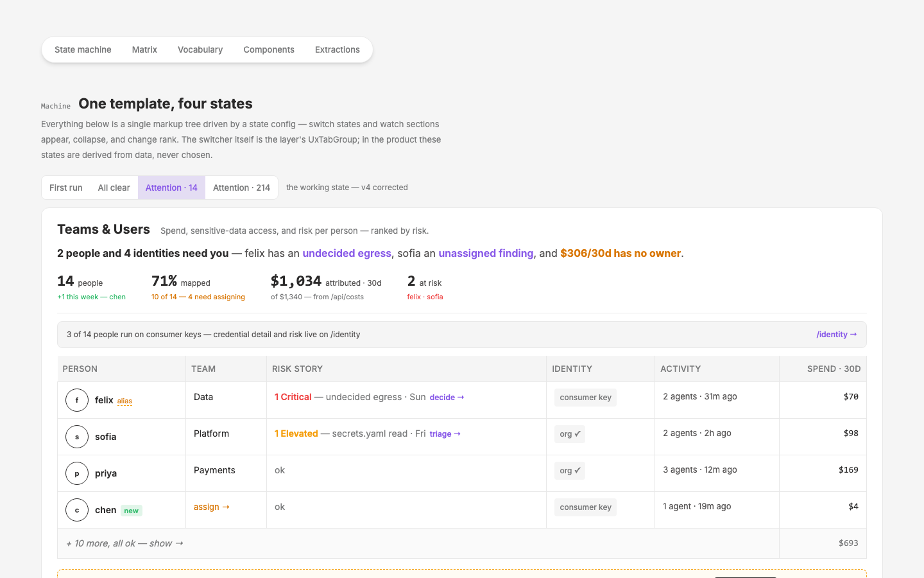Click the $169 spend value
The height and width of the screenshot is (578, 924).
pyautogui.click(x=848, y=470)
